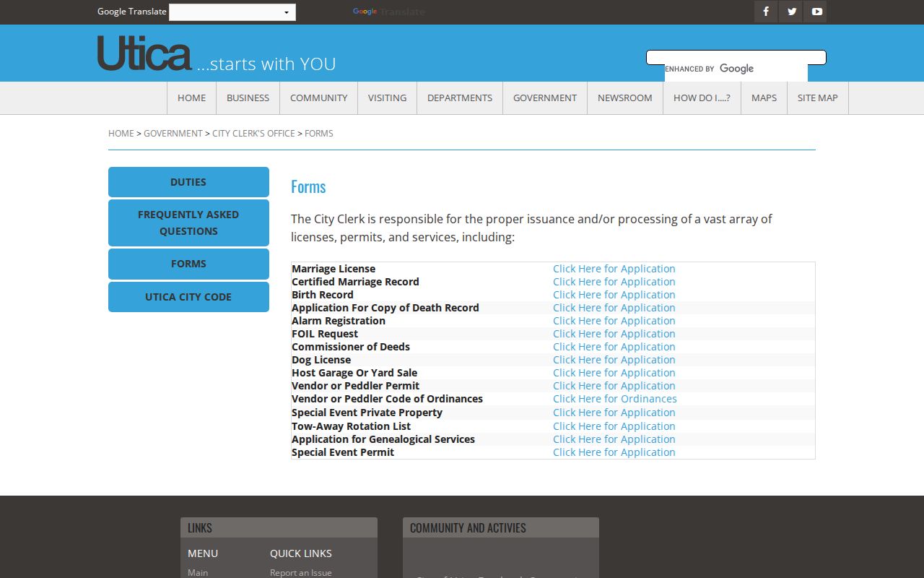The width and height of the screenshot is (924, 578).
Task: Open the Tow-Away Rotation List application link
Action: click(x=614, y=426)
